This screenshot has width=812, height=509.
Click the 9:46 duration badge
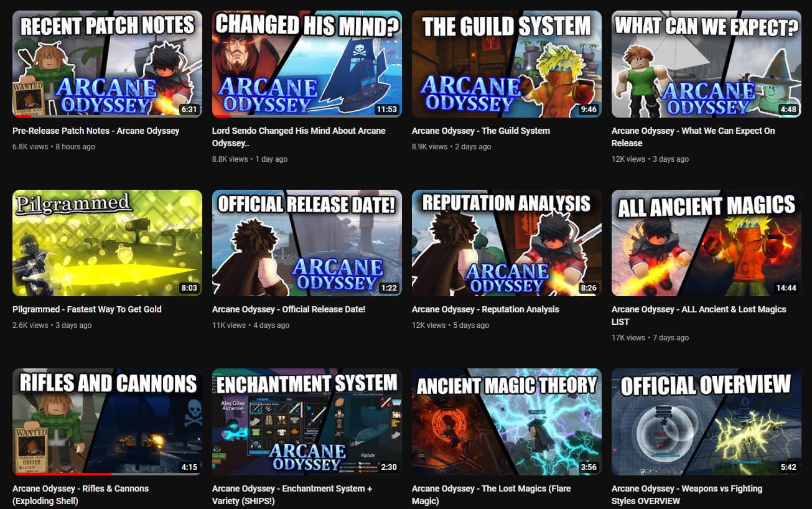coord(588,110)
